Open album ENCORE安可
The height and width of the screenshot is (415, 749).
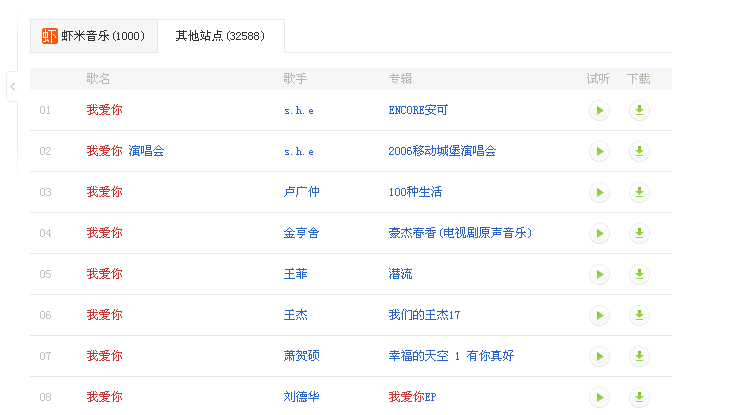(418, 110)
